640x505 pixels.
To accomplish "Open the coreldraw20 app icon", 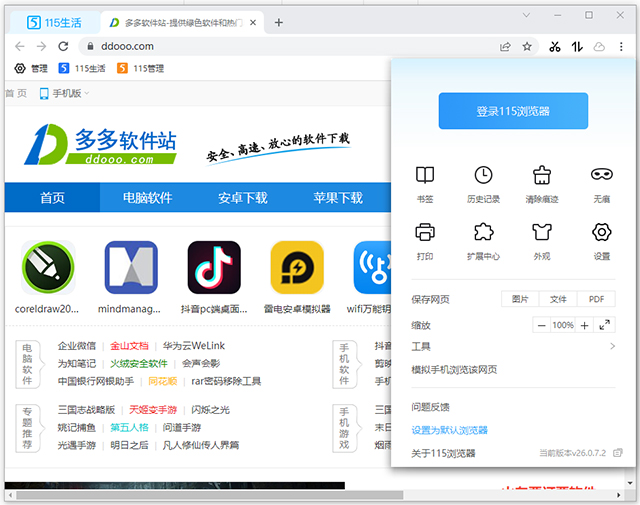I will click(48, 267).
